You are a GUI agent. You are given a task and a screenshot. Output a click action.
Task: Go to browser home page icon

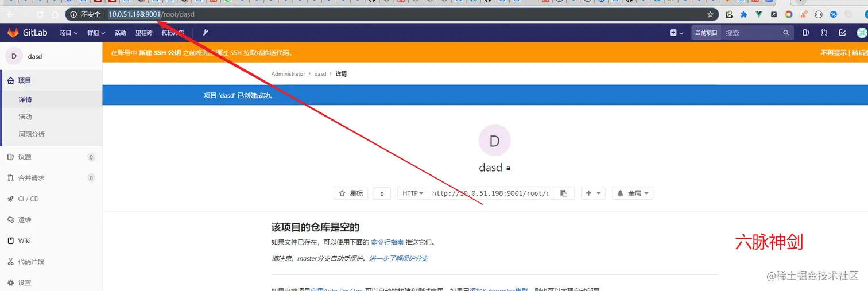[x=55, y=14]
